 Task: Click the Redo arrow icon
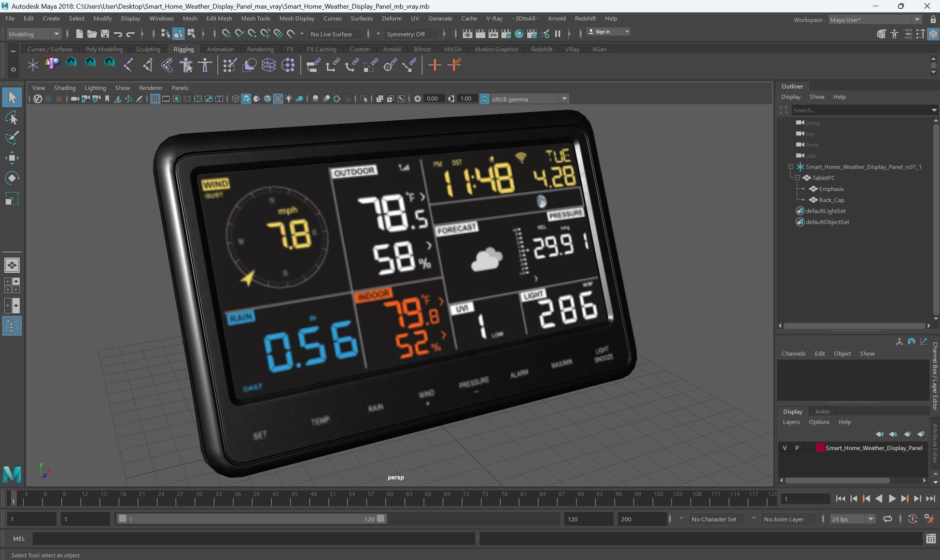point(131,34)
